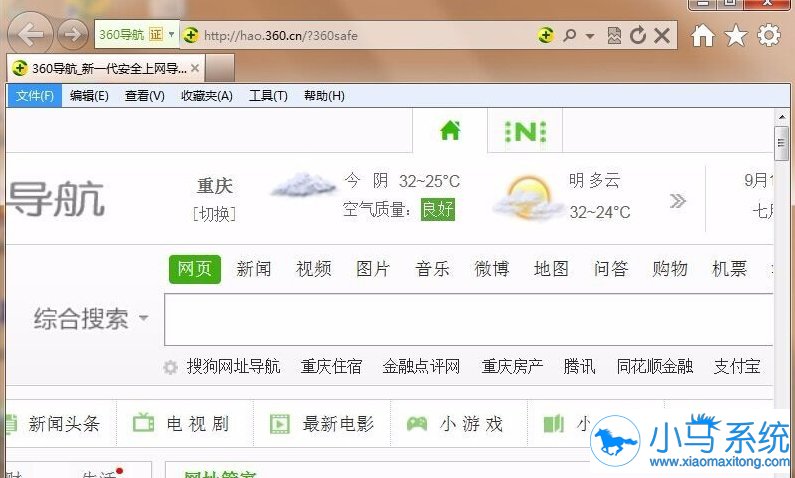Select the 问答 search tab
The image size is (795, 478).
pyautogui.click(x=610, y=269)
